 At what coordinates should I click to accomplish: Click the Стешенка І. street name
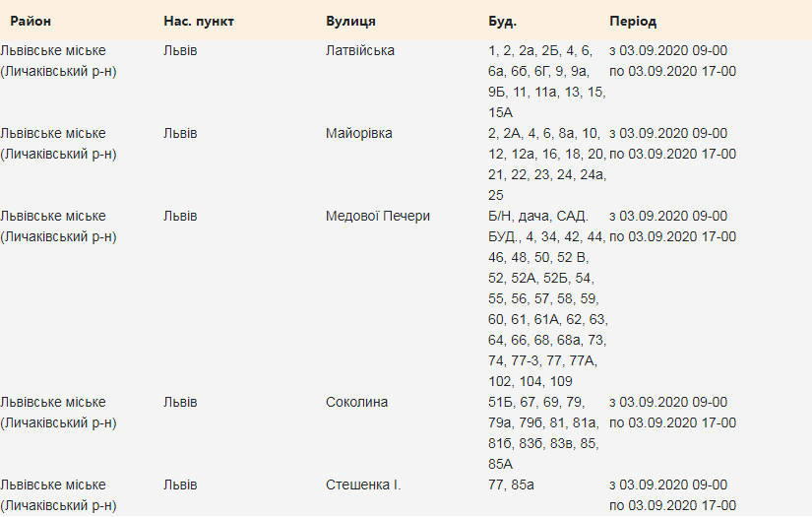[363, 485]
